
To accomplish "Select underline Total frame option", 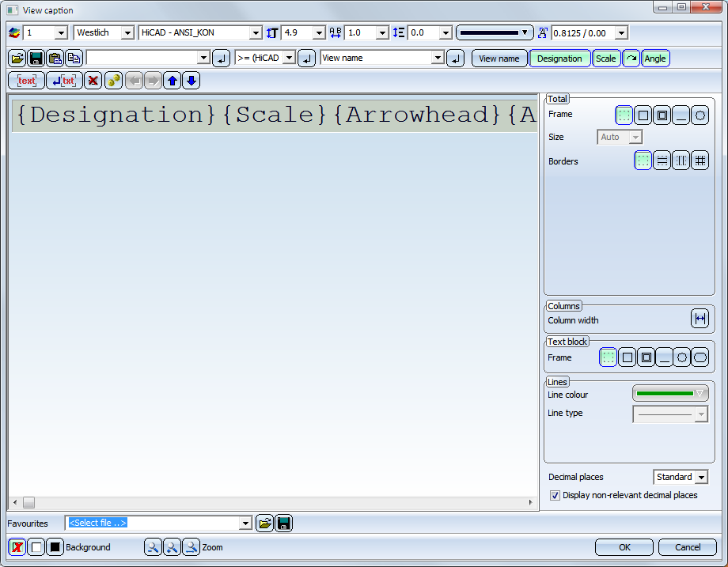I will tap(681, 115).
